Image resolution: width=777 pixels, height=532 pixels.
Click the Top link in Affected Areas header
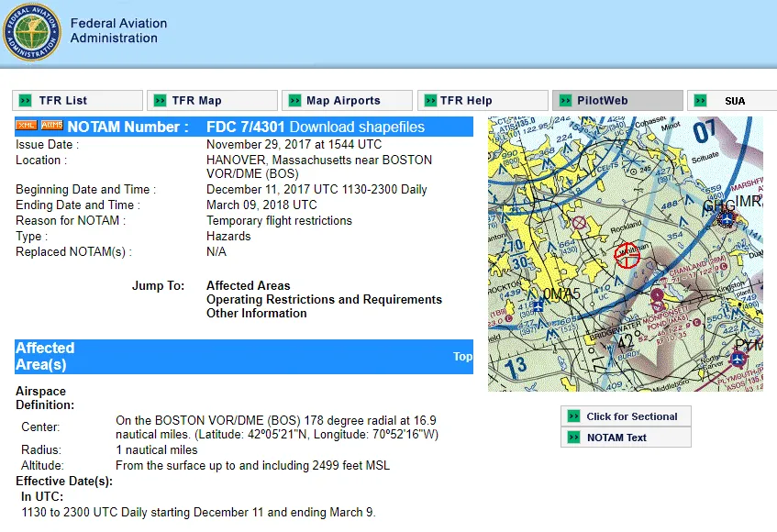(462, 357)
